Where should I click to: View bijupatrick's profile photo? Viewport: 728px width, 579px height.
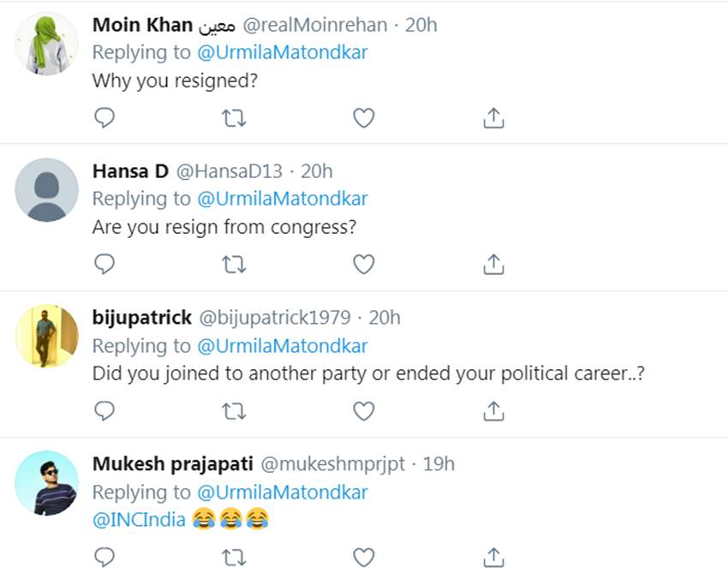pos(46,336)
